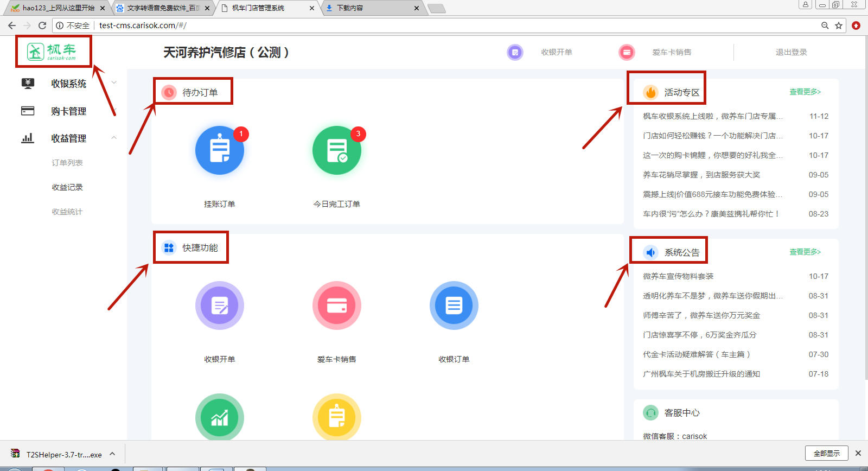
Task: Click 查看更多 in 活动专区 section
Action: 805,92
